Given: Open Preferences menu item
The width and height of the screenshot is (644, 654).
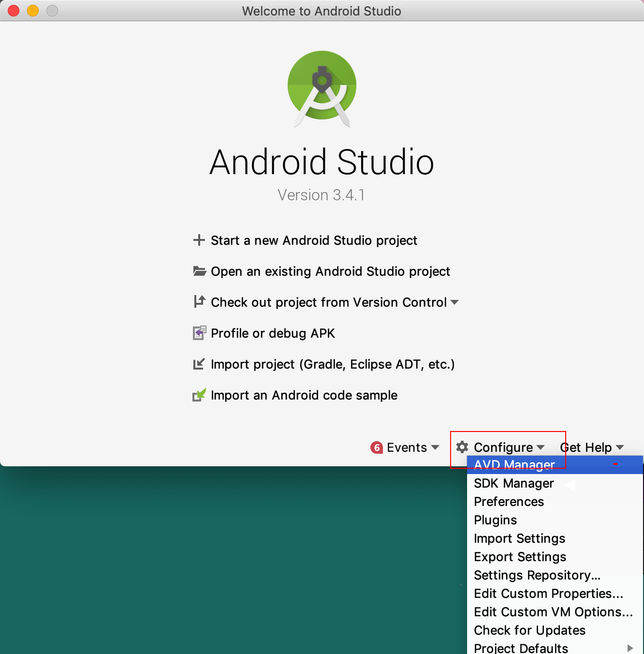Looking at the screenshot, I should point(555,502).
